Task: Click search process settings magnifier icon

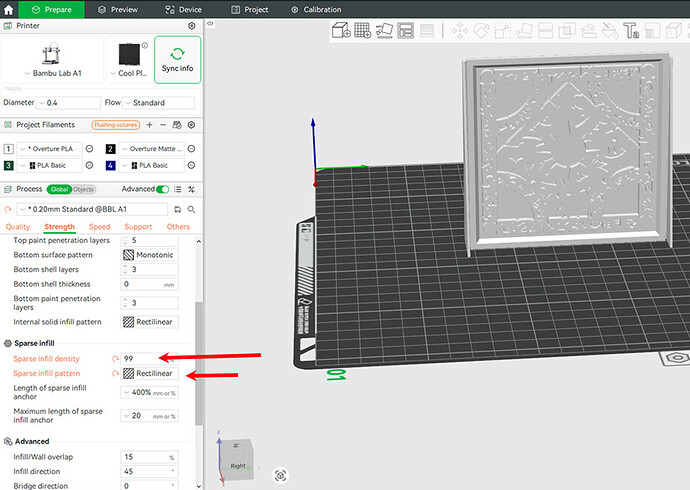Action: (x=191, y=209)
